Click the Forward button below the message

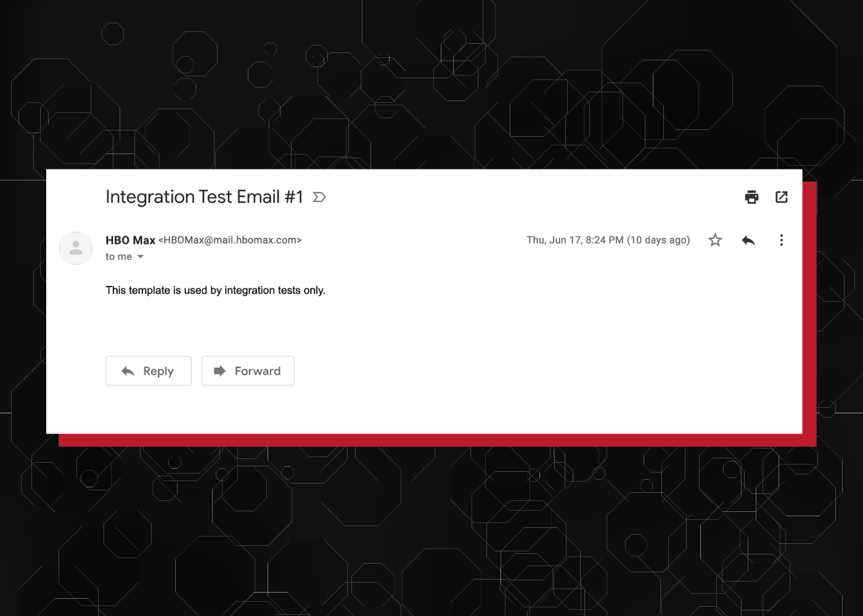[248, 371]
